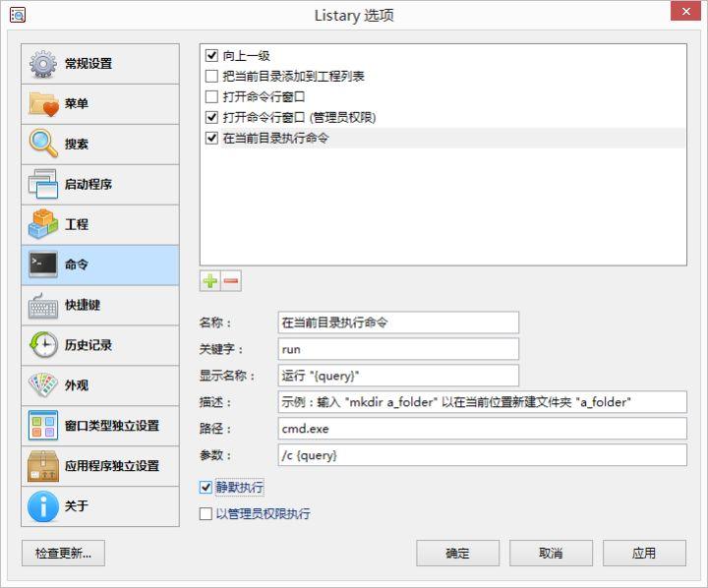The height and width of the screenshot is (588, 708).
Task: Open the 搜索 settings section
Action: [x=99, y=145]
